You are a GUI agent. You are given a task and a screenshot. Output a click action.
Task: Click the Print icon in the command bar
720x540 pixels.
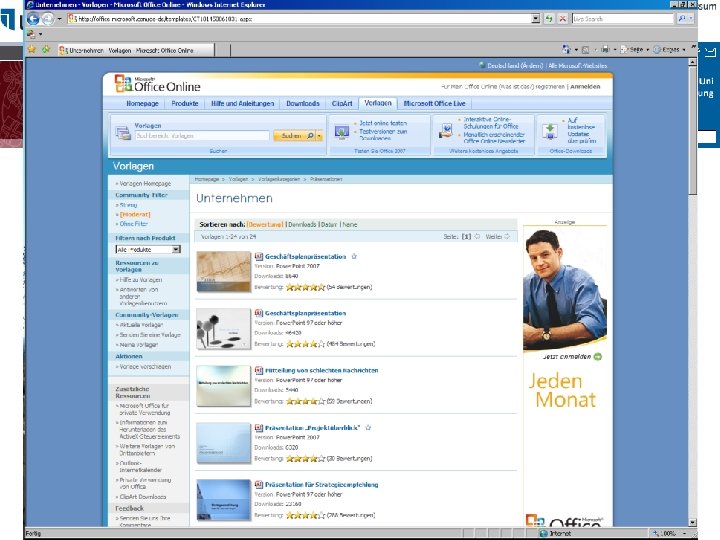point(606,49)
